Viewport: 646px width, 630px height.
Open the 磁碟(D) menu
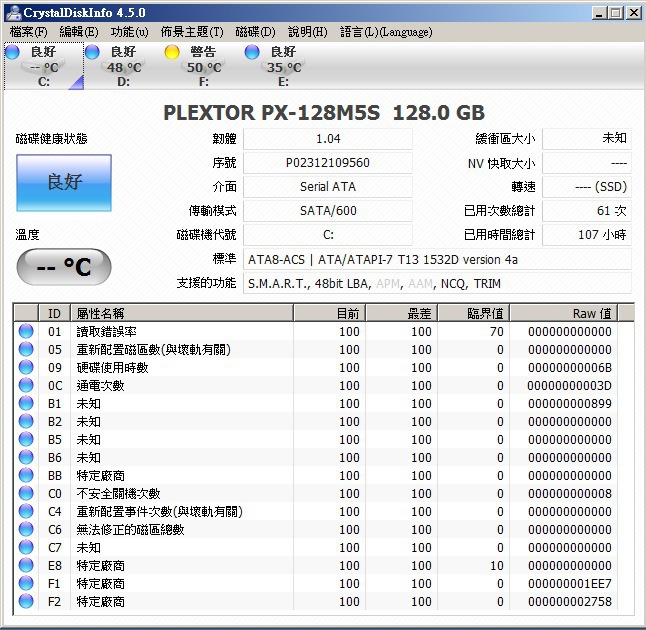pos(255,32)
